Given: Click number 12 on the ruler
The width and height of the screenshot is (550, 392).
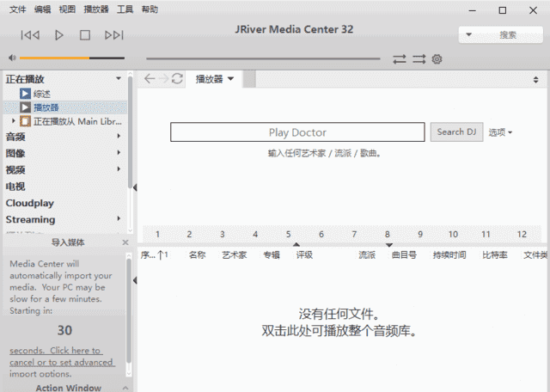Looking at the screenshot, I should pyautogui.click(x=522, y=234).
